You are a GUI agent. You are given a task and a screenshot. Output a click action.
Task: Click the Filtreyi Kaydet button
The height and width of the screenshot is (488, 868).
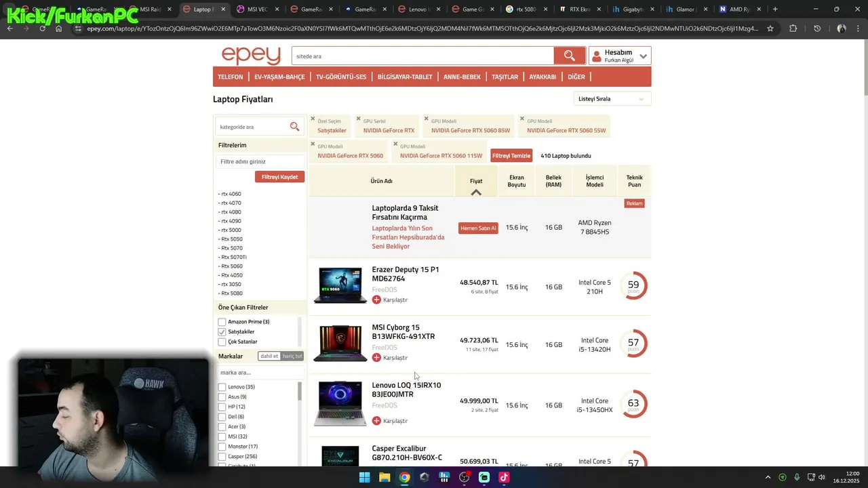click(x=279, y=177)
